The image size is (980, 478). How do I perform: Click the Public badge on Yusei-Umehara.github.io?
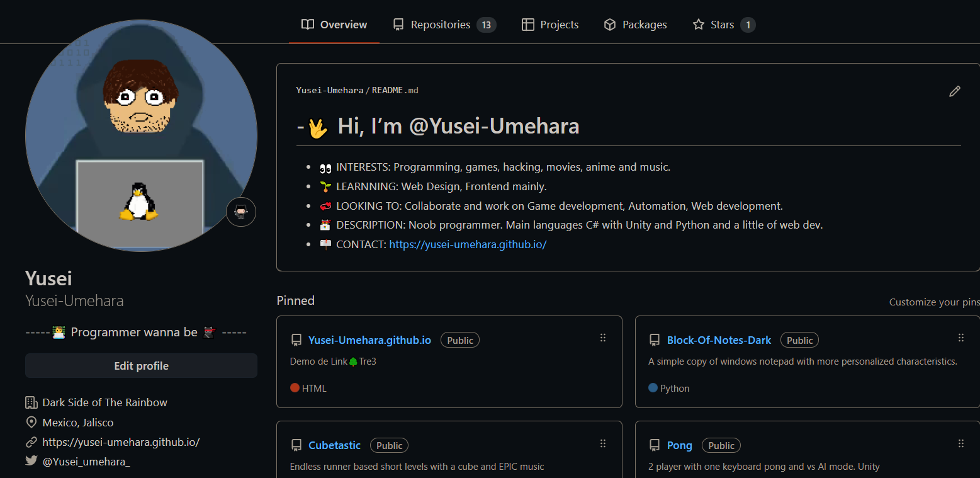(460, 340)
